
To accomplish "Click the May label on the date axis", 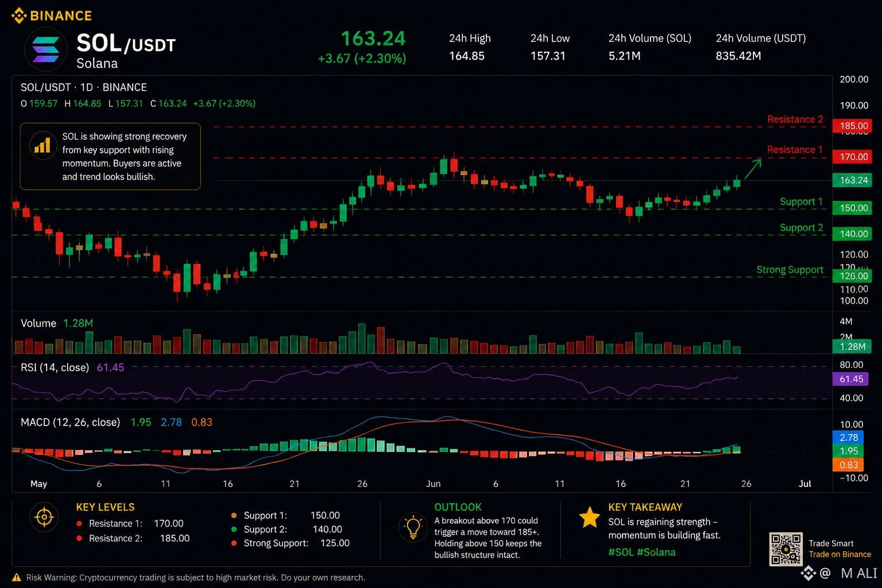I will click(x=38, y=483).
